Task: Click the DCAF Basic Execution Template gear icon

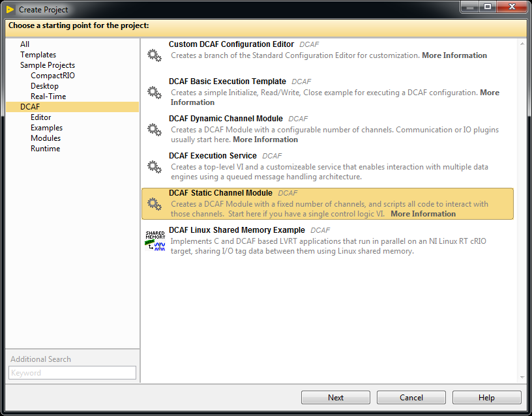Action: 155,93
